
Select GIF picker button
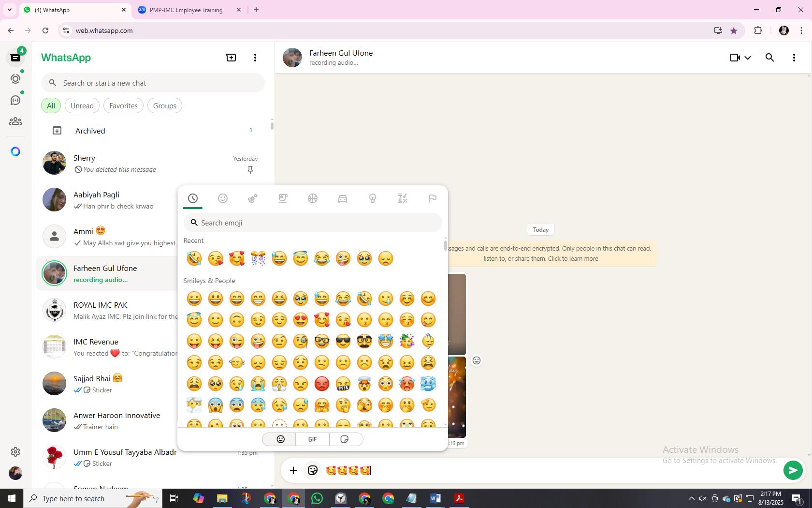click(313, 439)
